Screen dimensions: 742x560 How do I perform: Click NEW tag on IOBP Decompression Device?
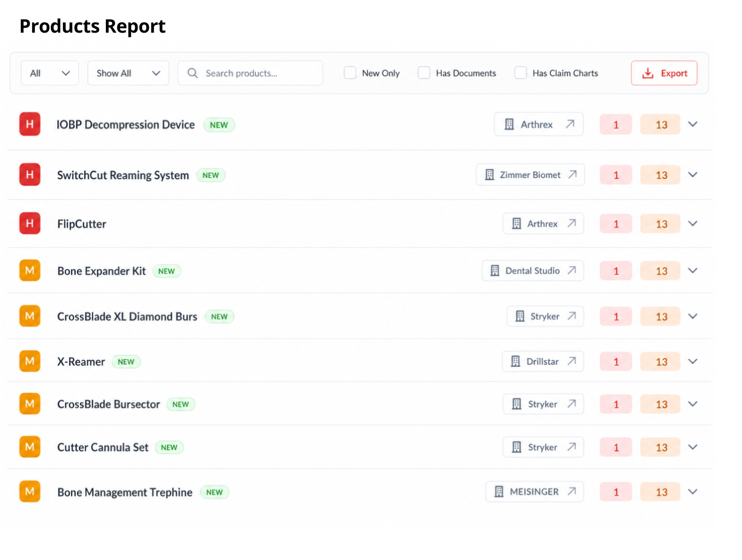tap(219, 125)
